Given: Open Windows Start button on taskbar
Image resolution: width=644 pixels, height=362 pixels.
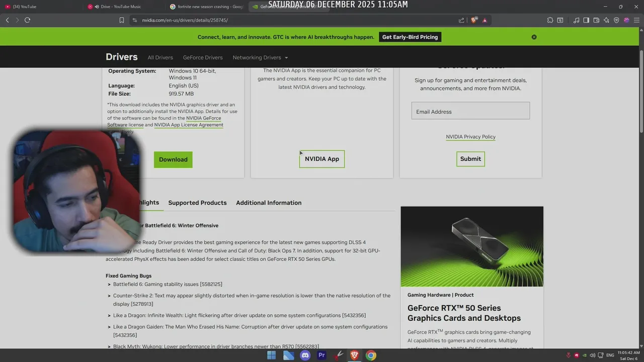Looking at the screenshot, I should click(x=271, y=355).
